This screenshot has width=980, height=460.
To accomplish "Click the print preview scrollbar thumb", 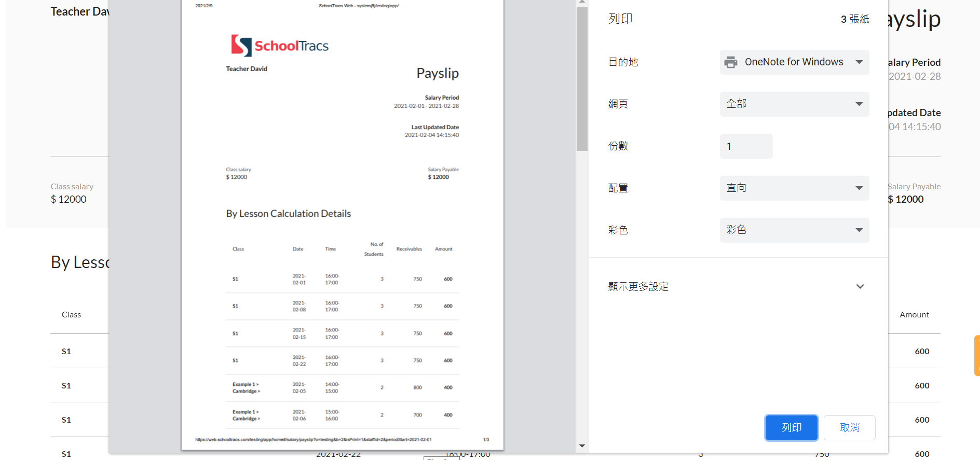I will (x=582, y=78).
